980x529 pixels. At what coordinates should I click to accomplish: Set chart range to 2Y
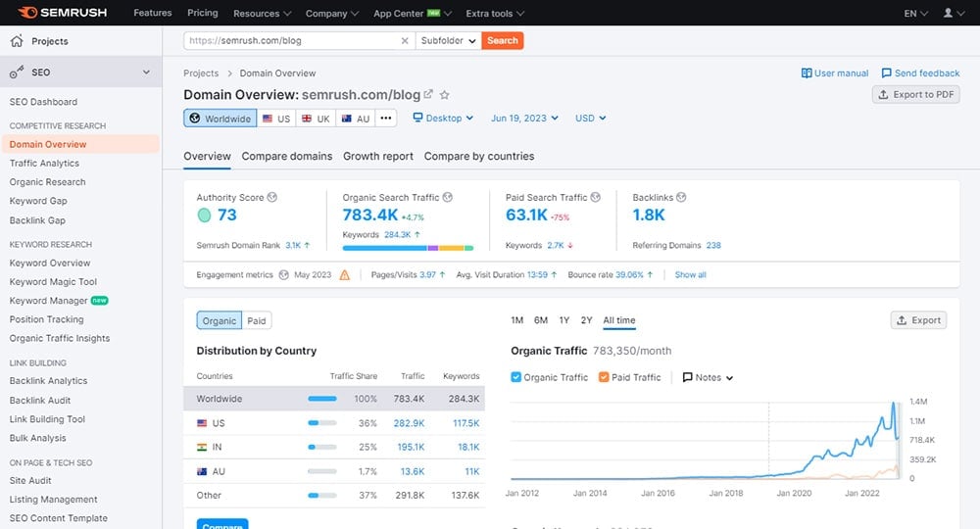pos(586,320)
